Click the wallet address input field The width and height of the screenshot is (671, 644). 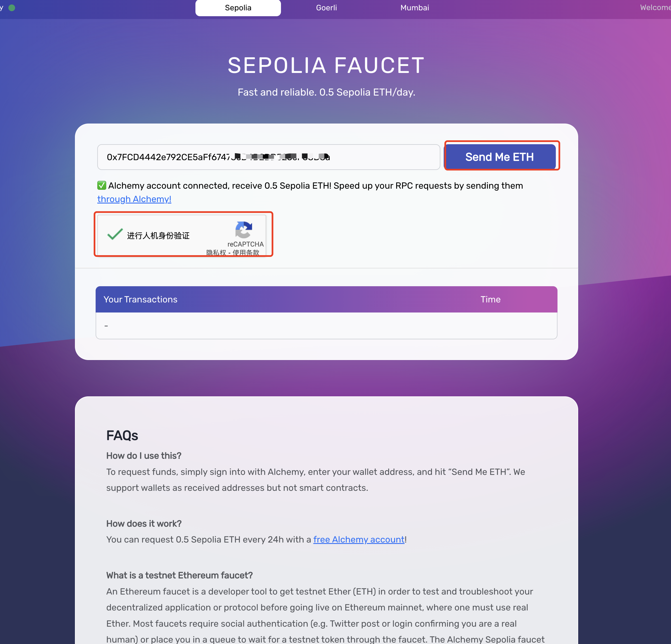(268, 157)
